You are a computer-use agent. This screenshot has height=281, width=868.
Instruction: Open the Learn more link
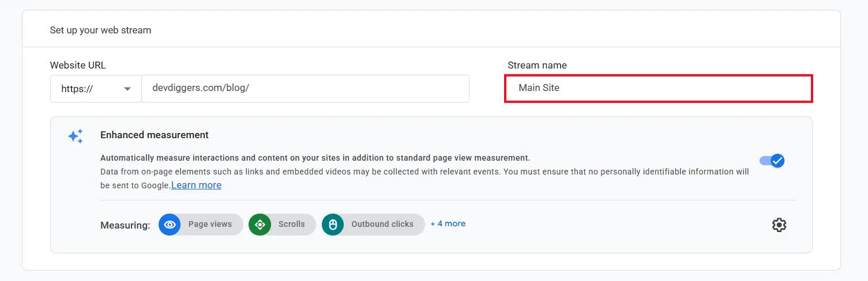tap(196, 185)
